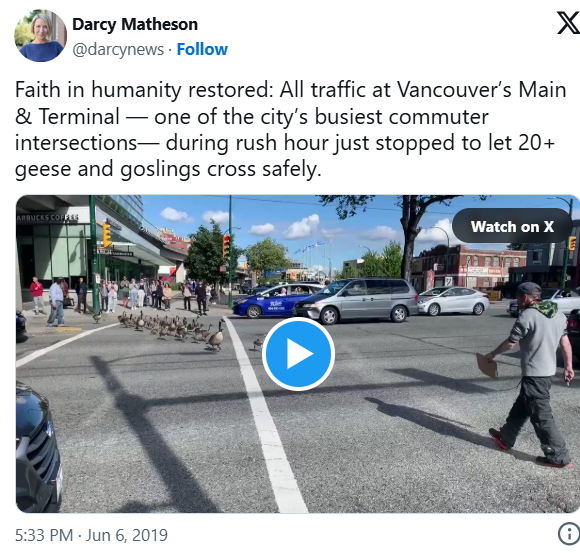Open Darcy Matheson's profile picture
Image resolution: width=580 pixels, height=553 pixels.
point(40,36)
